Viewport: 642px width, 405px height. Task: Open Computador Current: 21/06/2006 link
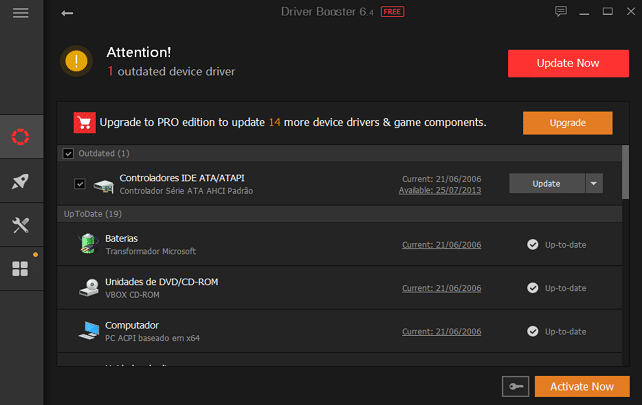point(442,332)
